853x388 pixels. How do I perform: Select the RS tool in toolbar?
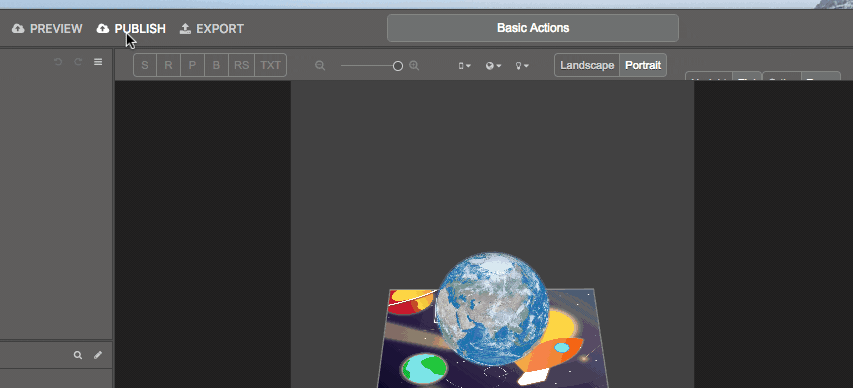click(242, 65)
